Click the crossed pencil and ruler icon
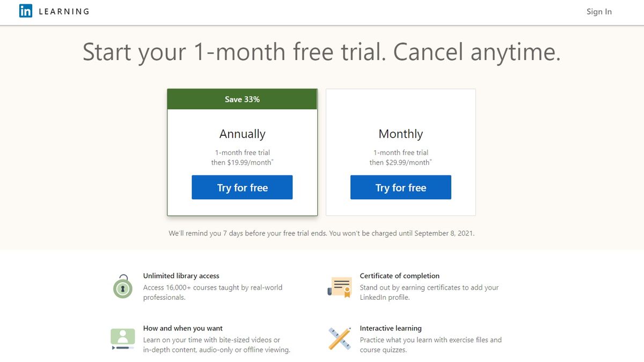 [339, 339]
